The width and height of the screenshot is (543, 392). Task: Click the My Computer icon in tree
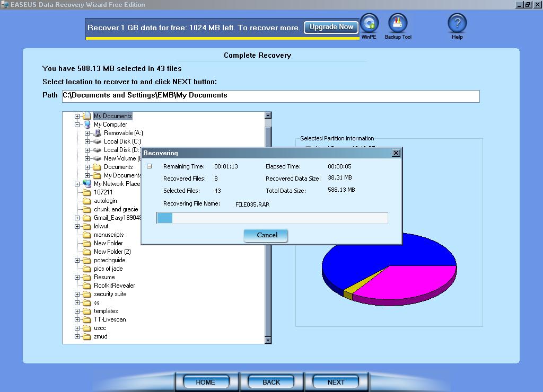click(87, 124)
